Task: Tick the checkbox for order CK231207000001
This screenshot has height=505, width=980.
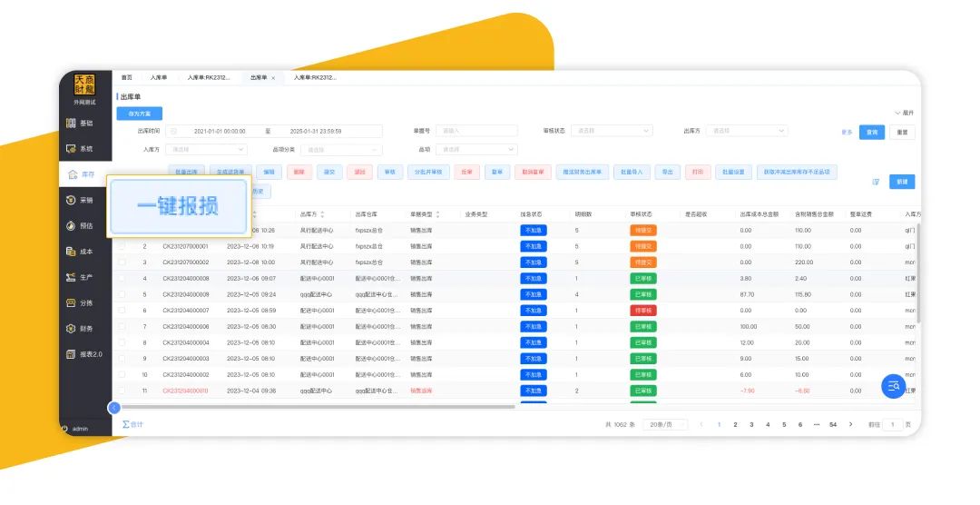Action: [x=122, y=246]
